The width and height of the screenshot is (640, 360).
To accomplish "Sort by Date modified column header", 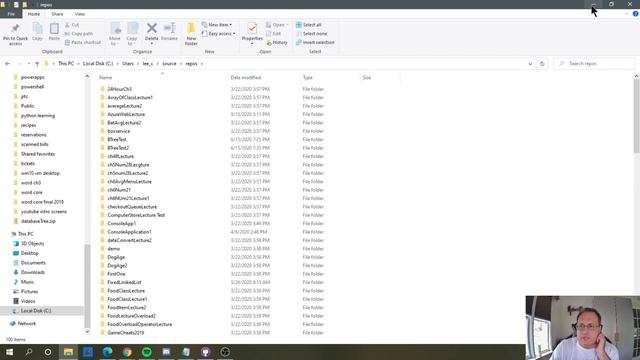I will coord(246,78).
